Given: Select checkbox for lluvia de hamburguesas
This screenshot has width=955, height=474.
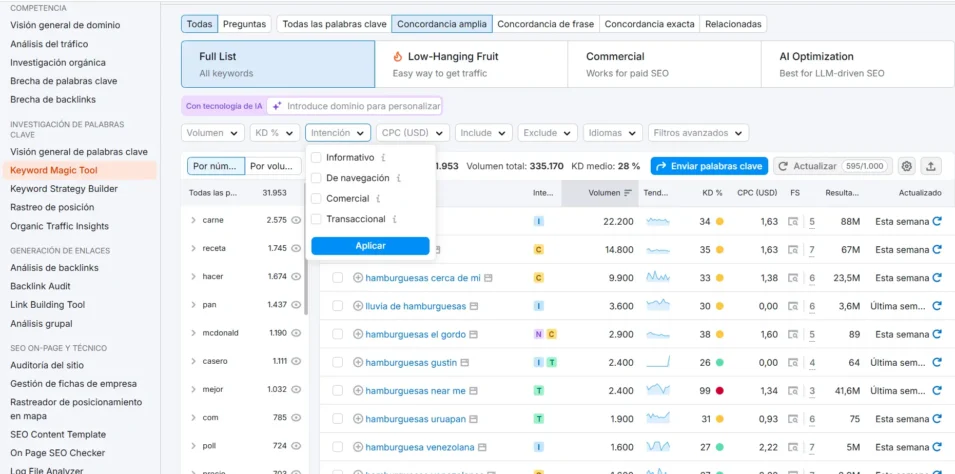Looking at the screenshot, I should click(337, 306).
